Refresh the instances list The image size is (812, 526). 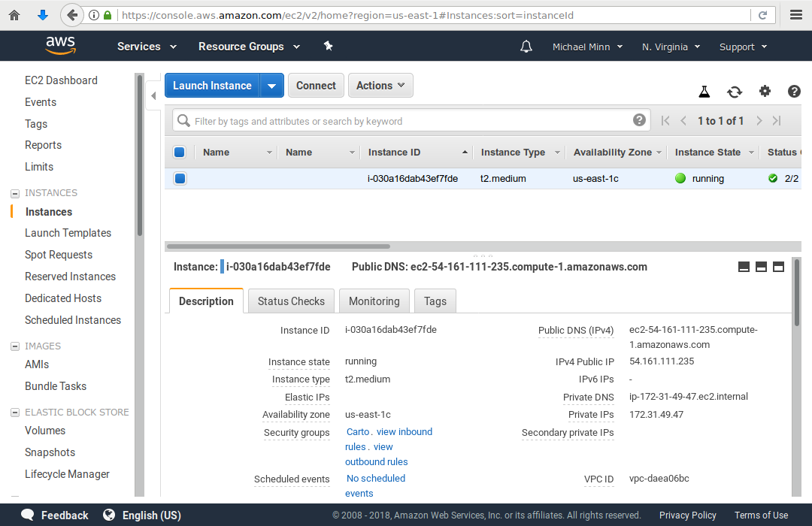734,92
